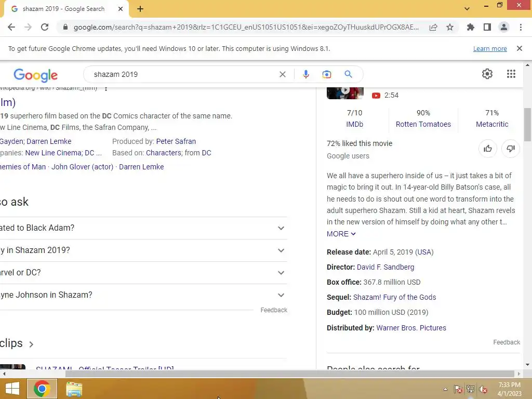Open the Chrome profile avatar
532x399 pixels.
[504, 27]
